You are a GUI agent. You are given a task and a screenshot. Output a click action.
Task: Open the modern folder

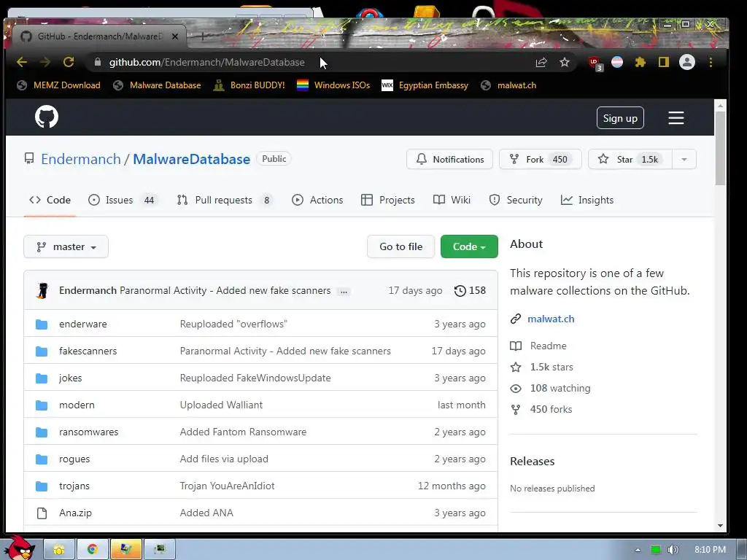click(77, 405)
